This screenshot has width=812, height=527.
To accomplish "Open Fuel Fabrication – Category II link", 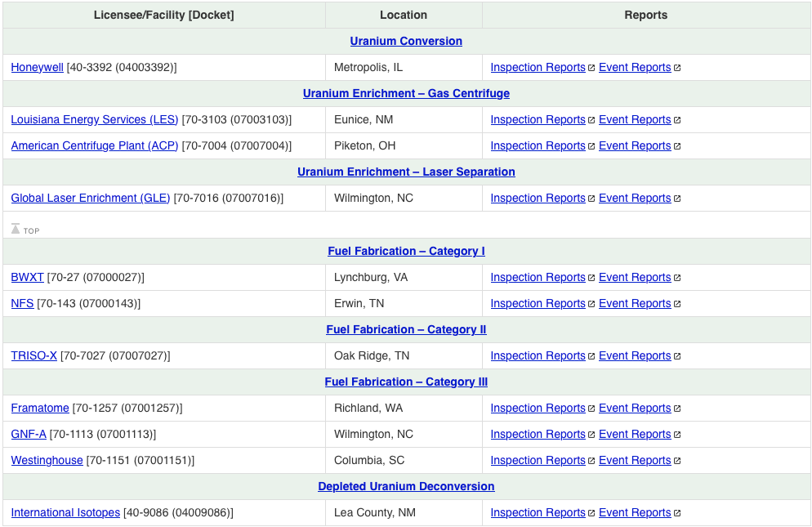I will pyautogui.click(x=406, y=329).
